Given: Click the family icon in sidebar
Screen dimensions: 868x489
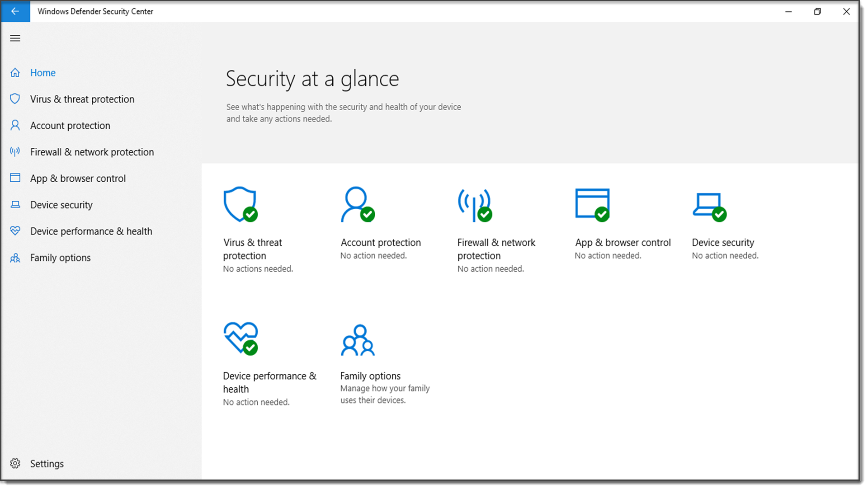Looking at the screenshot, I should [x=15, y=258].
